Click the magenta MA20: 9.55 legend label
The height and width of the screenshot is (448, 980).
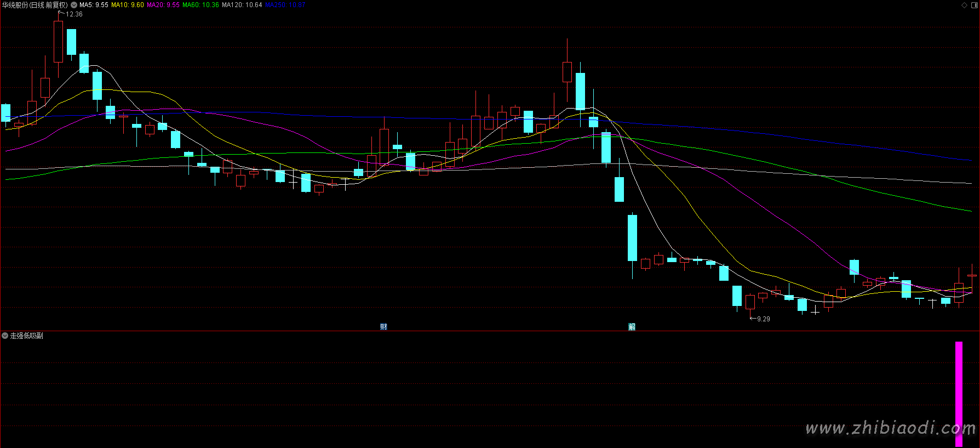(x=163, y=5)
